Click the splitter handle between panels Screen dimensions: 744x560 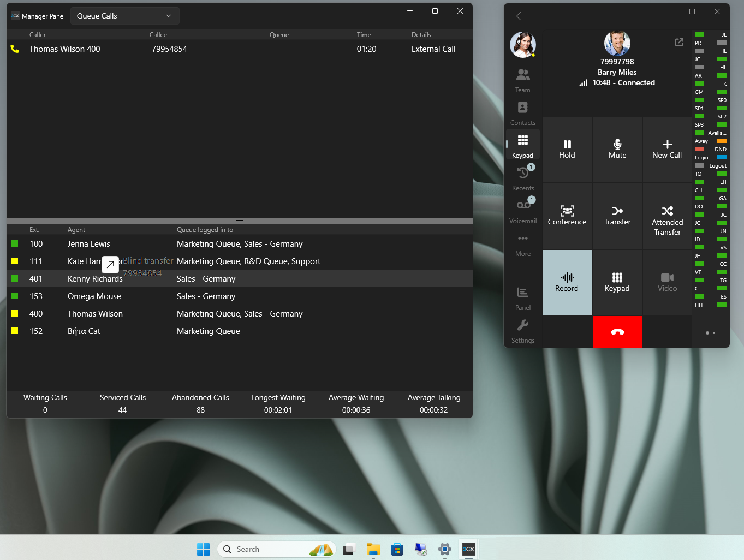click(240, 221)
